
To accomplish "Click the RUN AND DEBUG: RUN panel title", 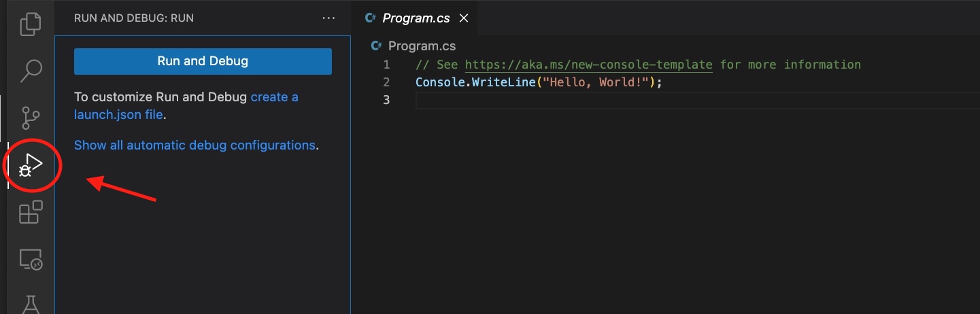I will point(134,18).
